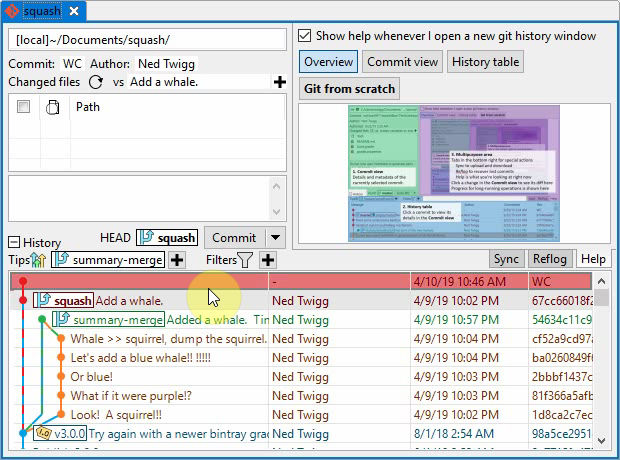Click the Tips arrows icon

pyautogui.click(x=39, y=260)
